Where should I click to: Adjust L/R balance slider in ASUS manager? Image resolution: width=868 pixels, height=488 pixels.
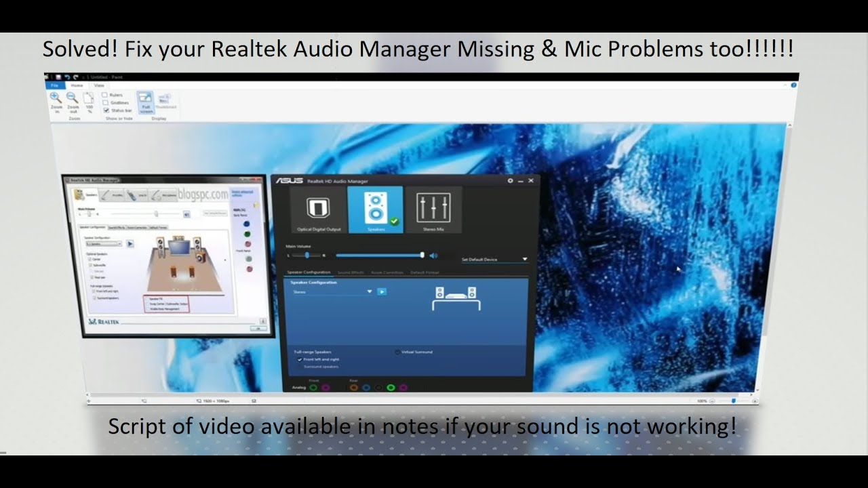click(x=307, y=256)
